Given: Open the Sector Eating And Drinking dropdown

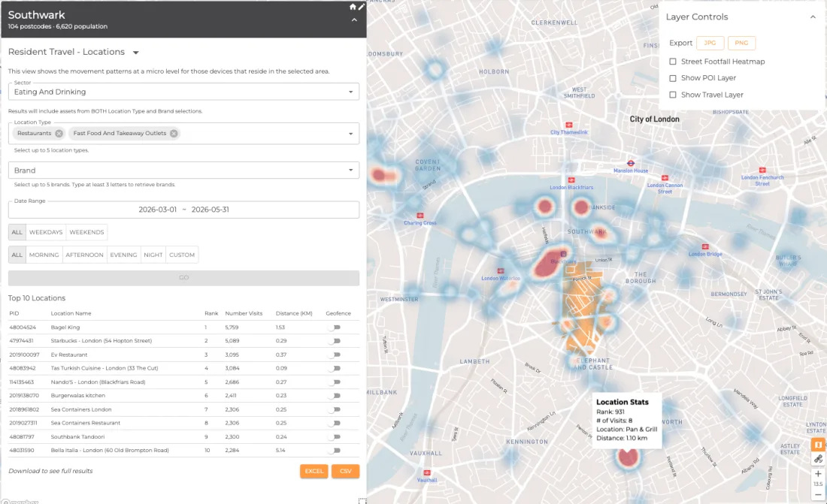Looking at the screenshot, I should coord(183,92).
